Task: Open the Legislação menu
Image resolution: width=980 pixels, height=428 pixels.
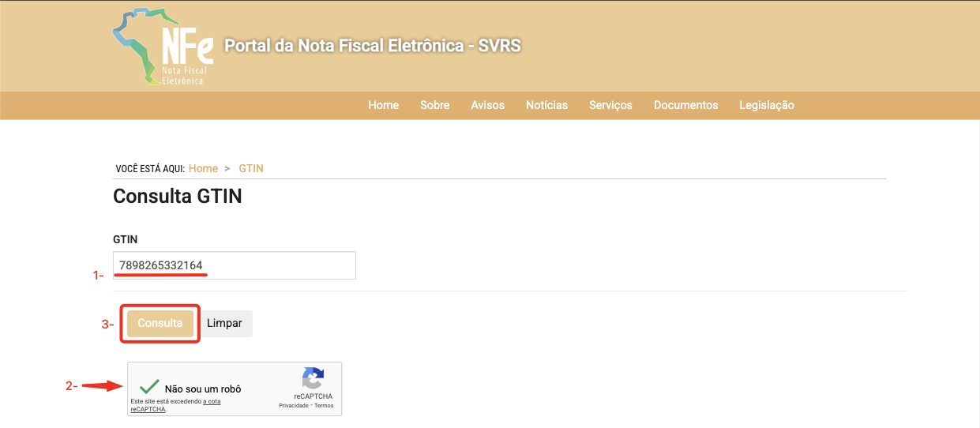Action: (x=767, y=105)
